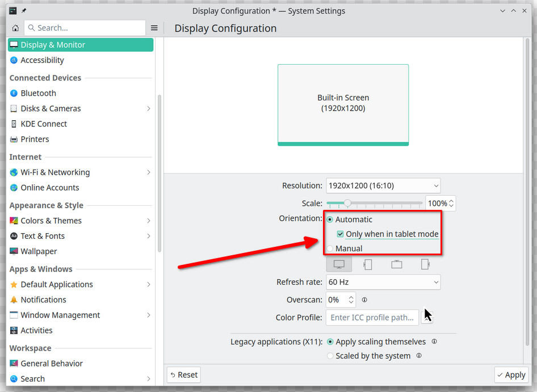537x392 pixels.
Task: Select upside-down orientation icon
Action: [397, 264]
